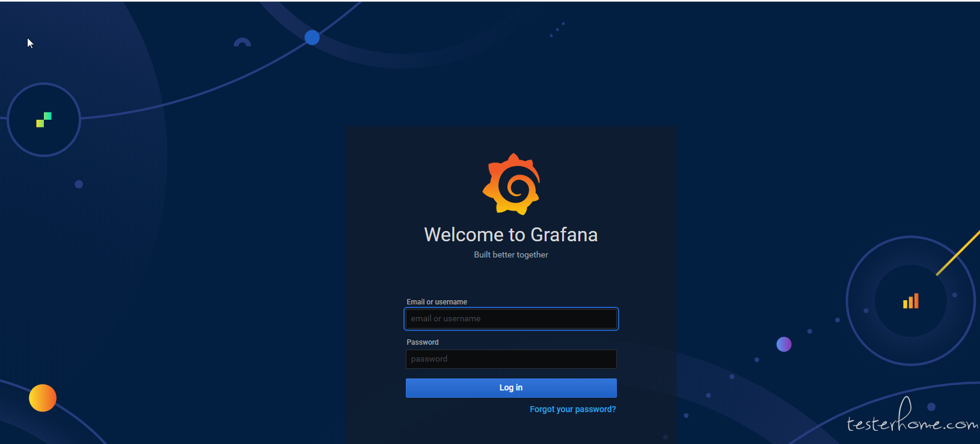Click the Grafana swirl logo
980x444 pixels.
click(511, 184)
